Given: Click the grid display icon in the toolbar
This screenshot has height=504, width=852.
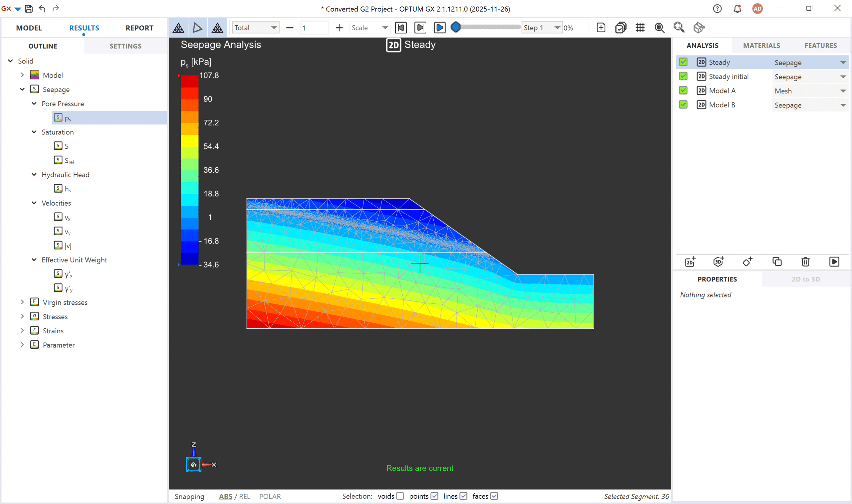Looking at the screenshot, I should [640, 28].
